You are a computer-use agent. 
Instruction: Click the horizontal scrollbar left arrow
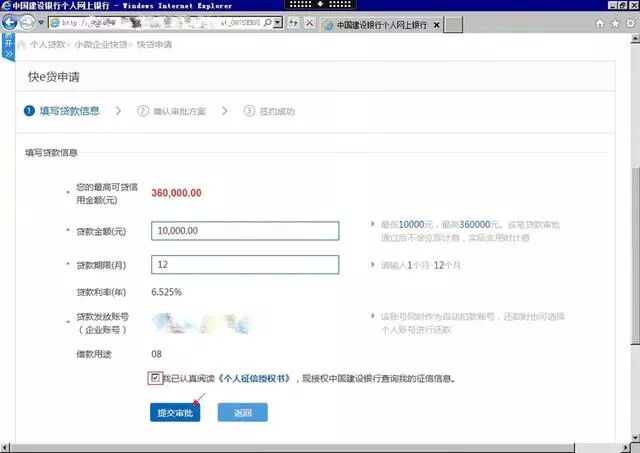pyautogui.click(x=4, y=448)
